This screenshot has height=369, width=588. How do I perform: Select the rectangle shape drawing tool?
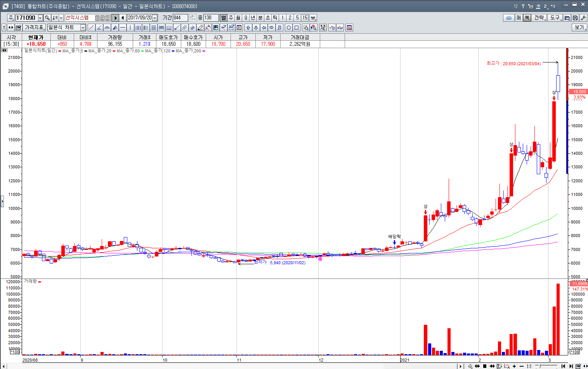point(297,28)
